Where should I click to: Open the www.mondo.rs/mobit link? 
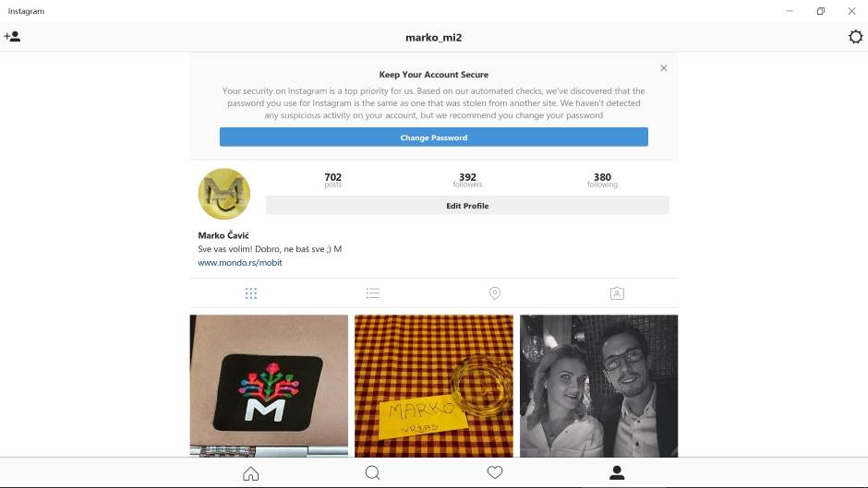click(x=240, y=263)
